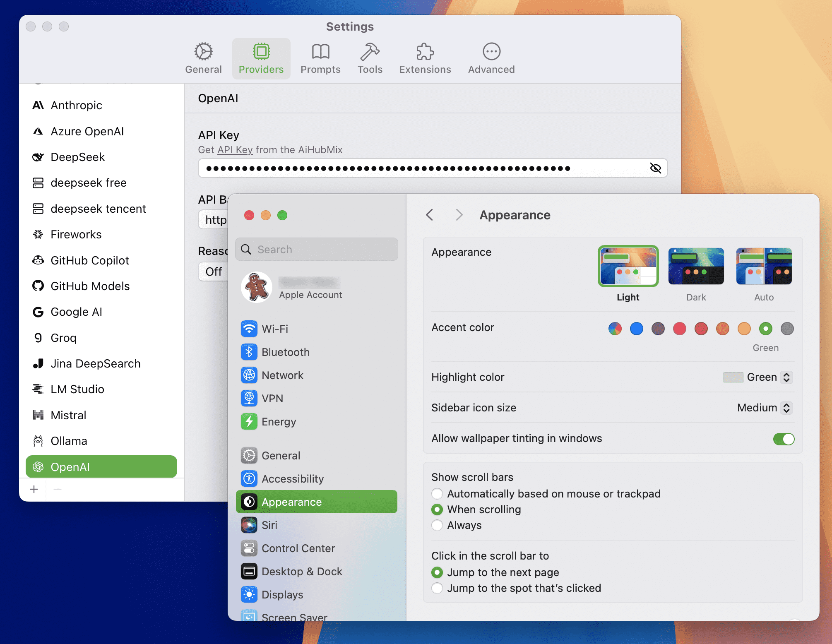Select the deepseek tencent provider
The width and height of the screenshot is (832, 644).
click(101, 209)
